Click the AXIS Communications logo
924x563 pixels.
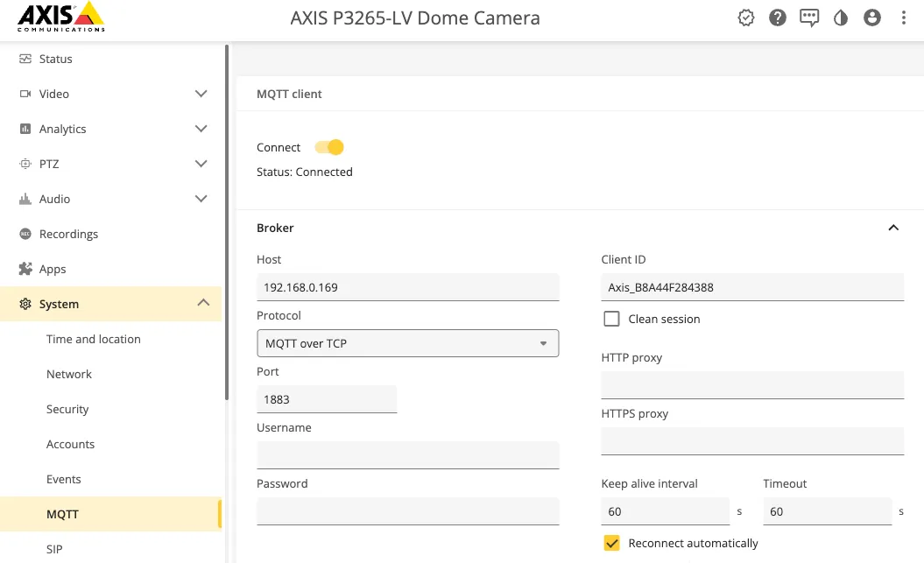click(60, 18)
